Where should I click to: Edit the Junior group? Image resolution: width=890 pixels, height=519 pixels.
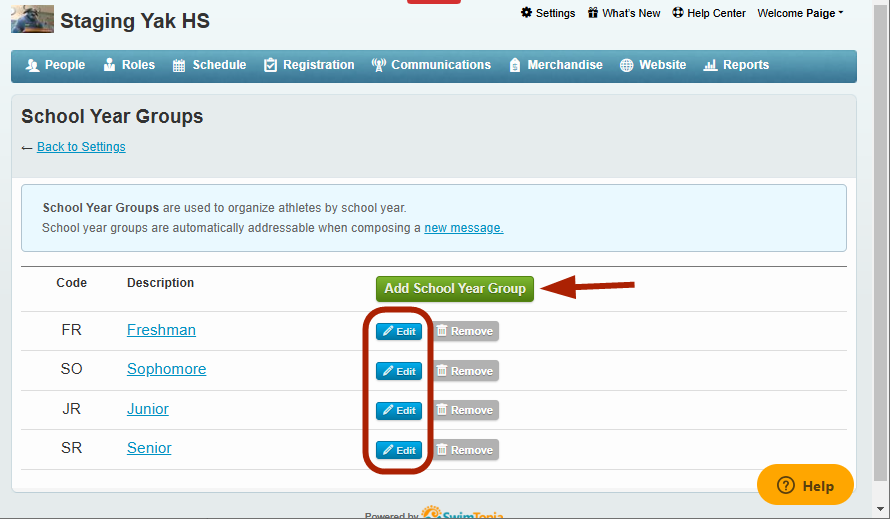tap(399, 410)
